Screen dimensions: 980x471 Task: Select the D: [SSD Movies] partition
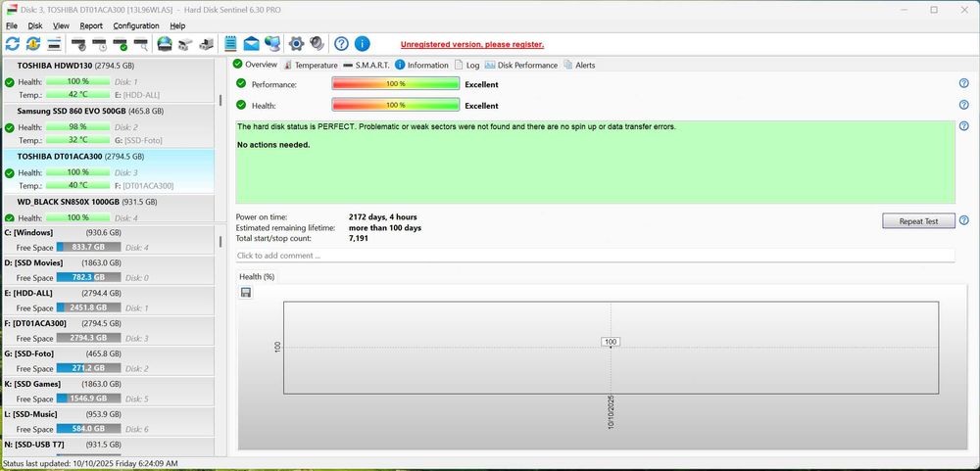tap(109, 270)
